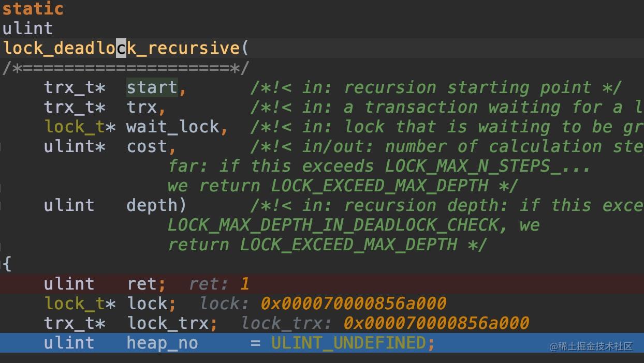Click inline debug value ret: 1
The width and height of the screenshot is (644, 363).
click(219, 283)
